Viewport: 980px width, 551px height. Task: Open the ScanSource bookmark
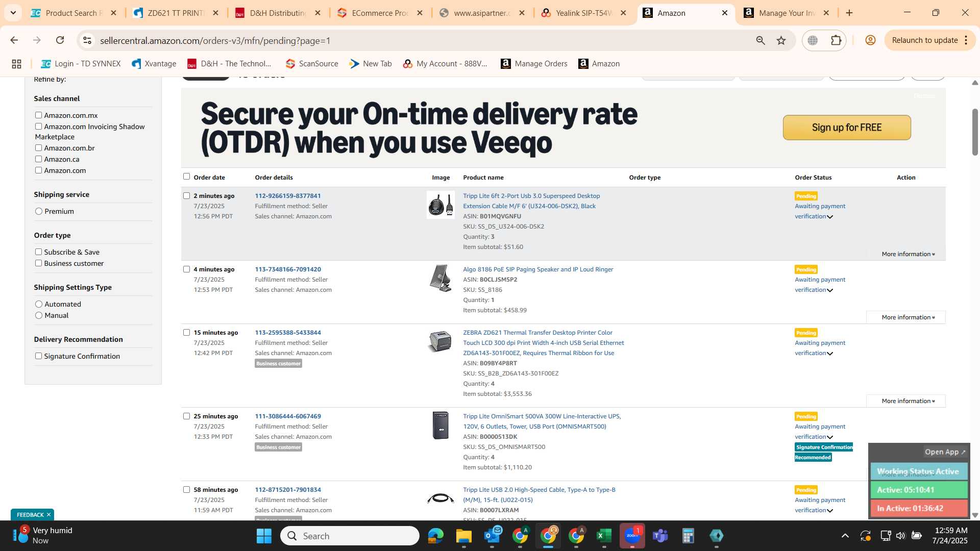312,64
